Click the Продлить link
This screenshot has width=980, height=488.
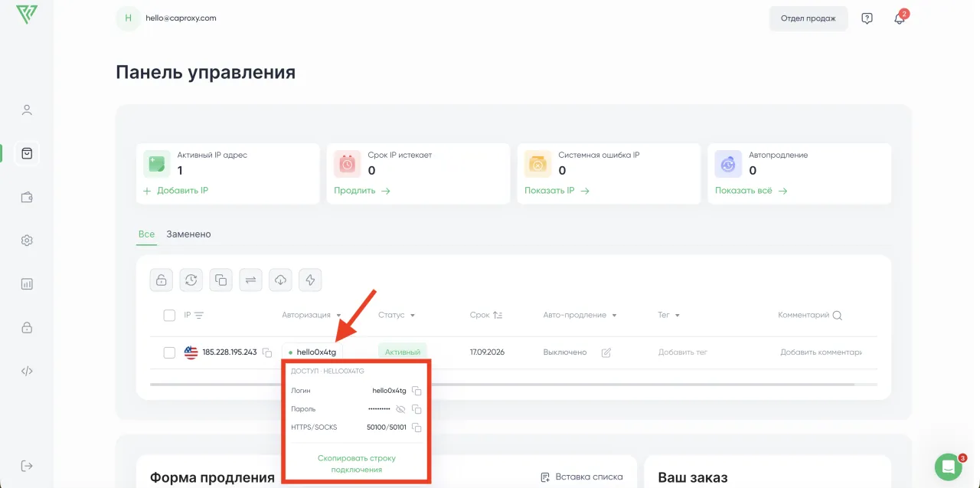(x=362, y=190)
